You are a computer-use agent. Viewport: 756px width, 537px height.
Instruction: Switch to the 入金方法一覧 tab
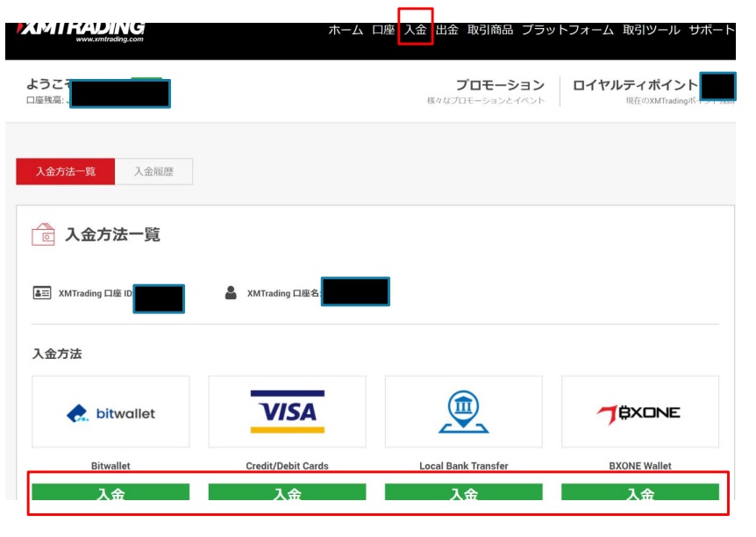click(x=66, y=171)
